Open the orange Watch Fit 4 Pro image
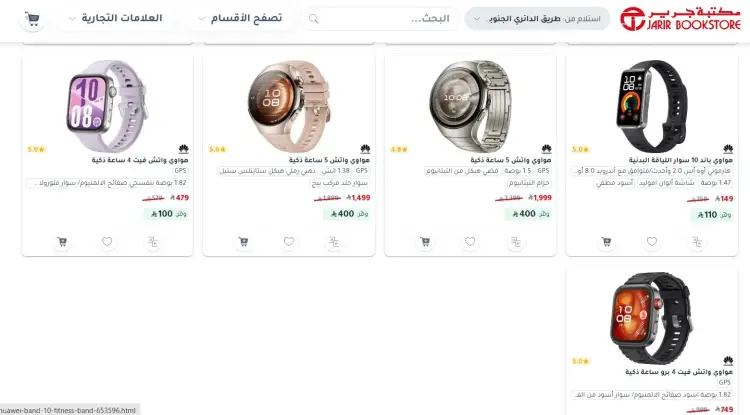750x415 pixels. coord(651,317)
